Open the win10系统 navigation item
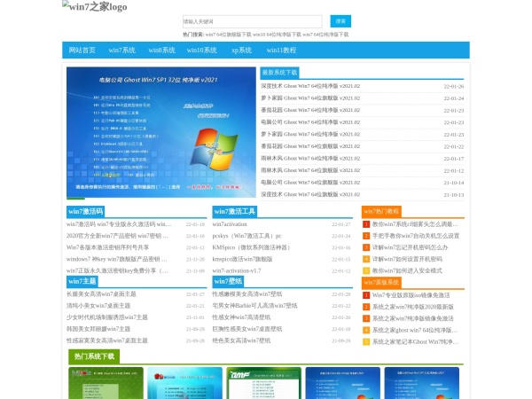 (201, 51)
